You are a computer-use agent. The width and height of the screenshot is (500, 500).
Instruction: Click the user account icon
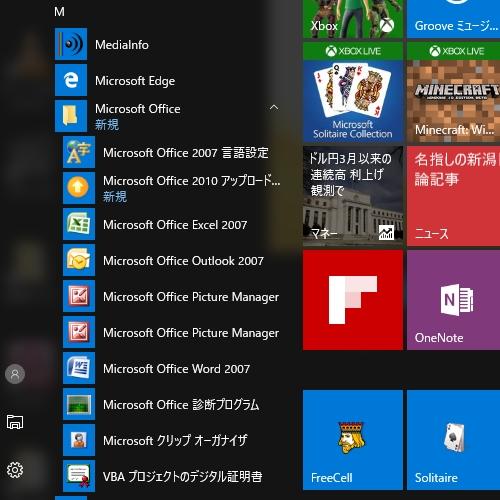click(15, 374)
